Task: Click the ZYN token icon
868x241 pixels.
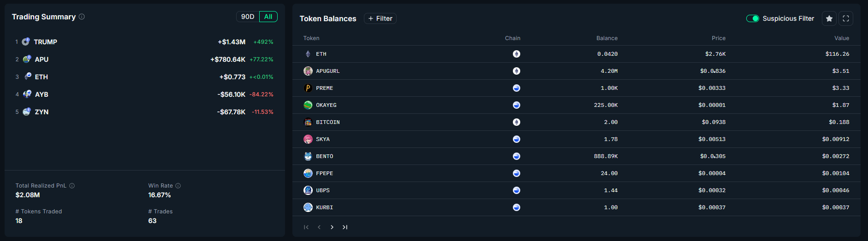Action: [27, 112]
